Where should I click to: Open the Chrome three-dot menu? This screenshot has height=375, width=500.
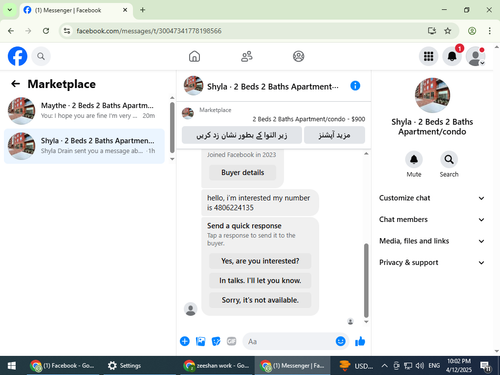489,31
